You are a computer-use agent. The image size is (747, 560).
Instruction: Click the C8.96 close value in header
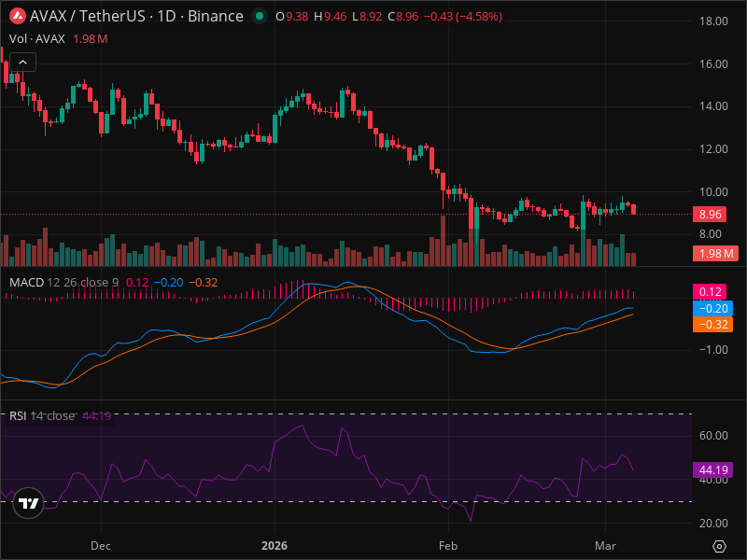(x=403, y=17)
